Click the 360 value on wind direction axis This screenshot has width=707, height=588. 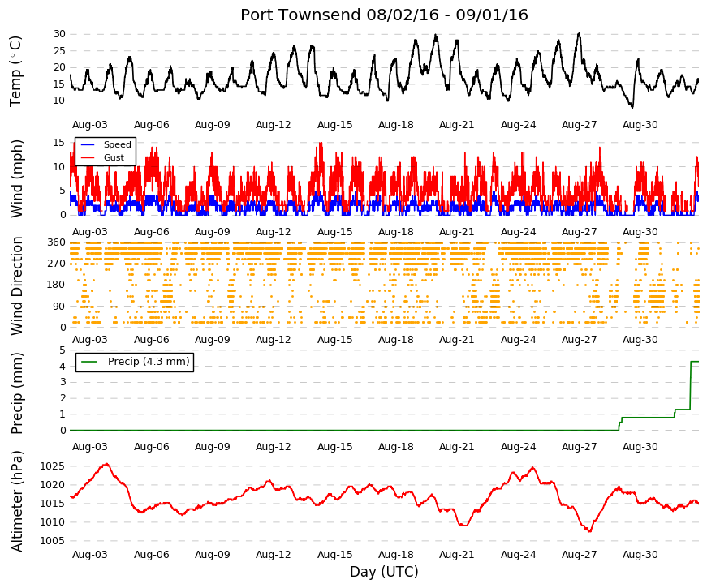pos(57,242)
